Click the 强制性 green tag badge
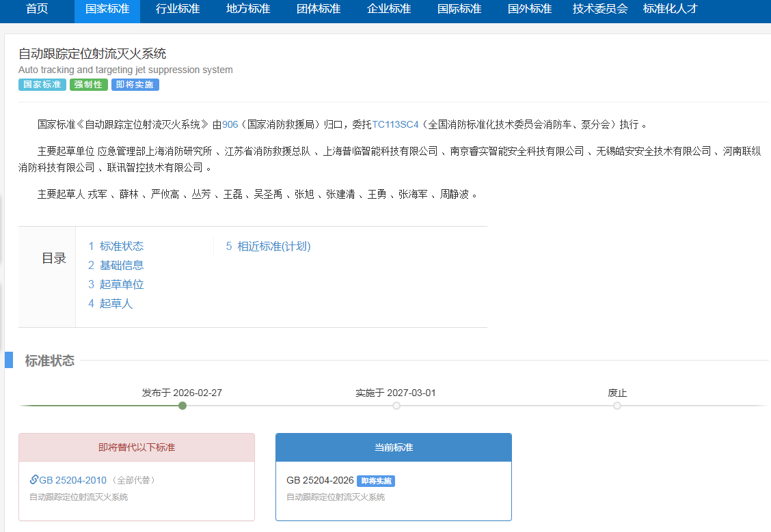This screenshot has width=771, height=532. point(88,85)
